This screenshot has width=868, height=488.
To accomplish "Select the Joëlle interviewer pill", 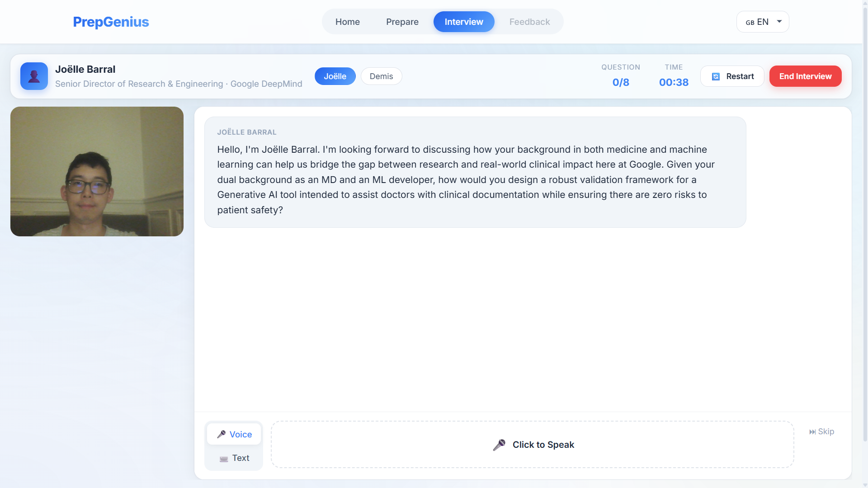I will [335, 76].
